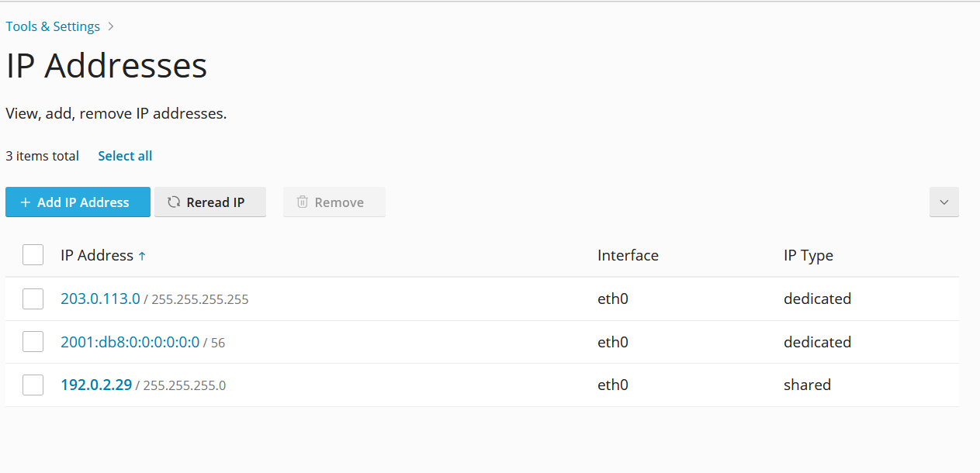The width and height of the screenshot is (980, 473).
Task: Click the refresh icon on Reread IP button
Action: 172,202
